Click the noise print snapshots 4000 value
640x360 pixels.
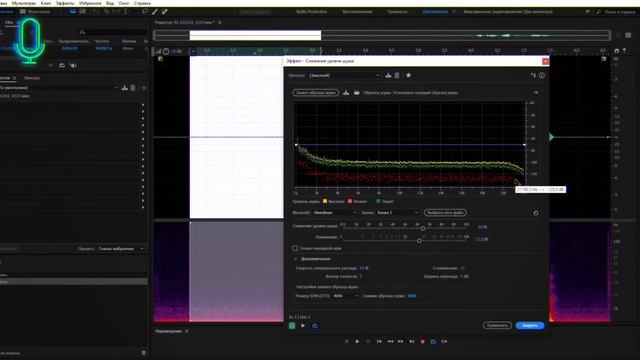411,296
